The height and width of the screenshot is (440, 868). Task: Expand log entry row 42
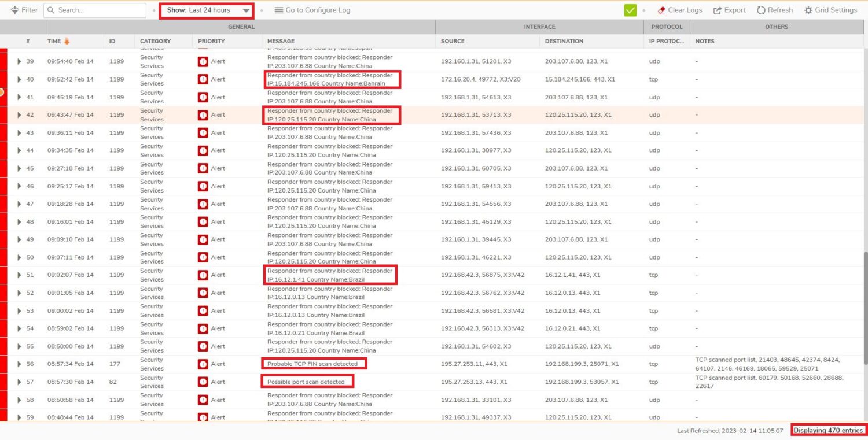coord(19,115)
